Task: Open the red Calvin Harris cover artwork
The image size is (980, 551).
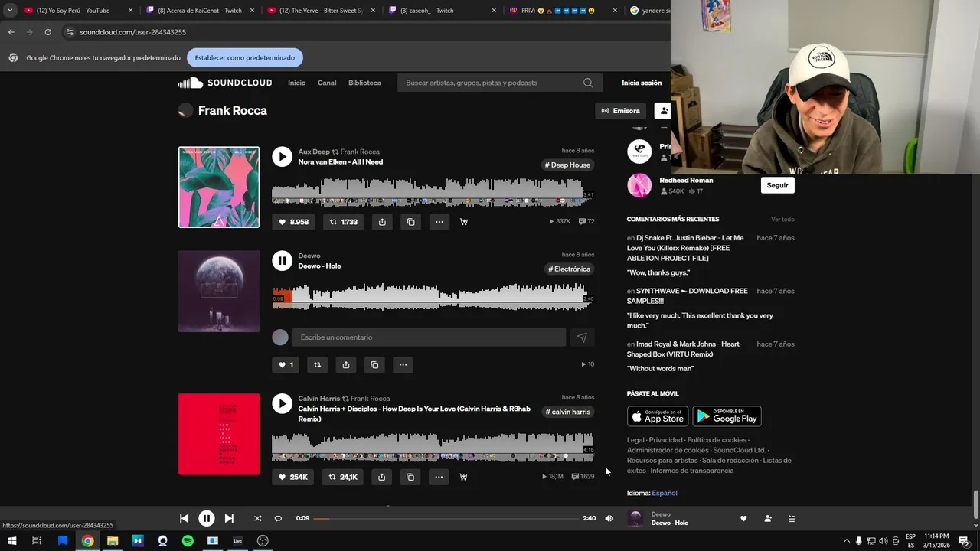Action: point(219,434)
